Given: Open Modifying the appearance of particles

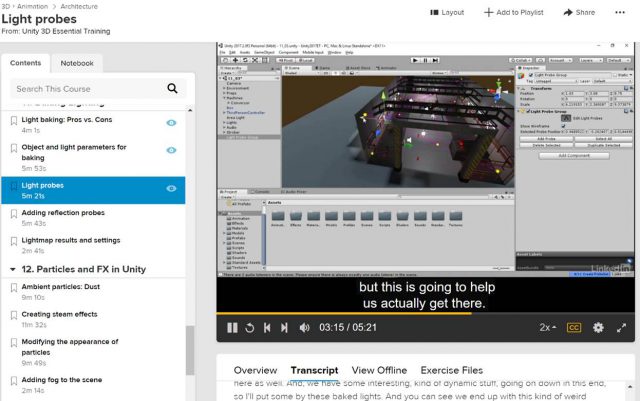Looking at the screenshot, I should 70,347.
